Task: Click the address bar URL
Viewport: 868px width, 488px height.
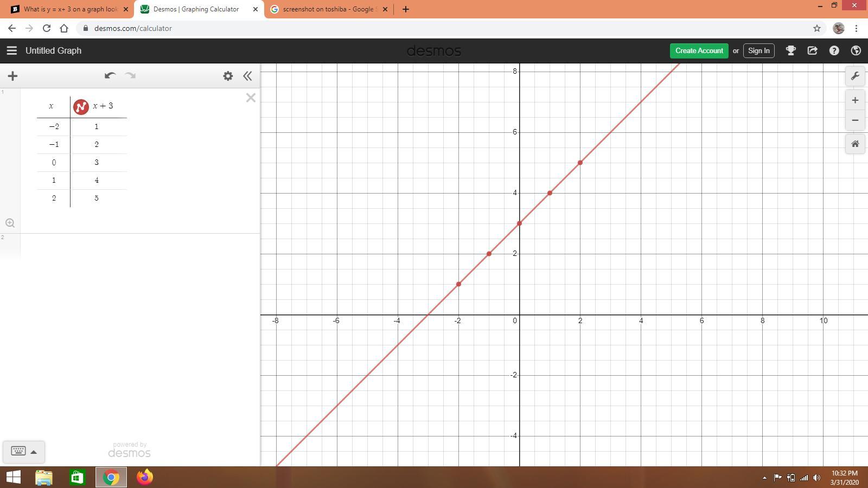Action: coord(133,28)
